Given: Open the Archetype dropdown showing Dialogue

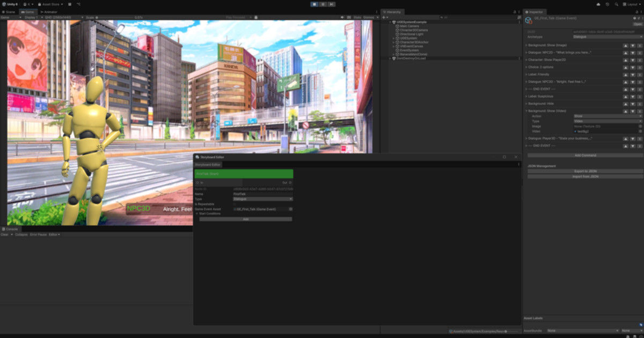Looking at the screenshot, I should 607,36.
